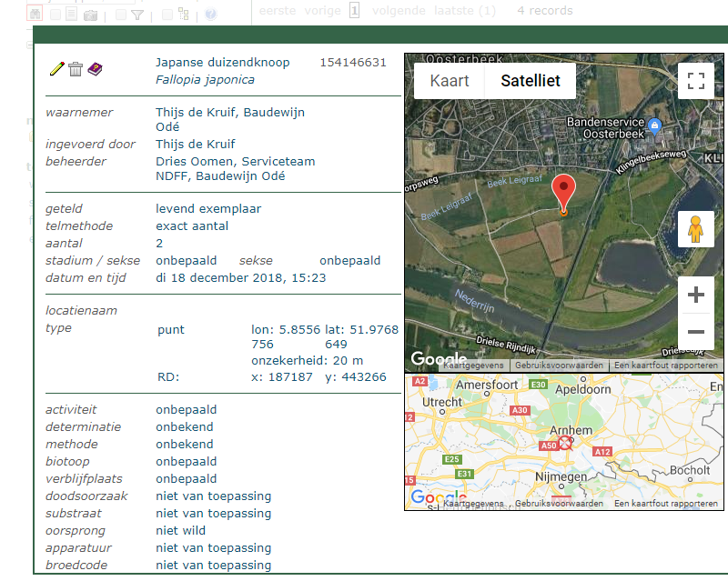Viewport: 728px width, 581px height.
Task: Go to 'eerste' page
Action: (x=278, y=11)
